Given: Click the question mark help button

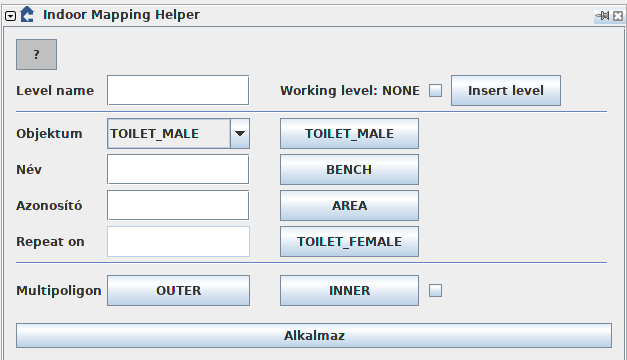Looking at the screenshot, I should (x=36, y=54).
